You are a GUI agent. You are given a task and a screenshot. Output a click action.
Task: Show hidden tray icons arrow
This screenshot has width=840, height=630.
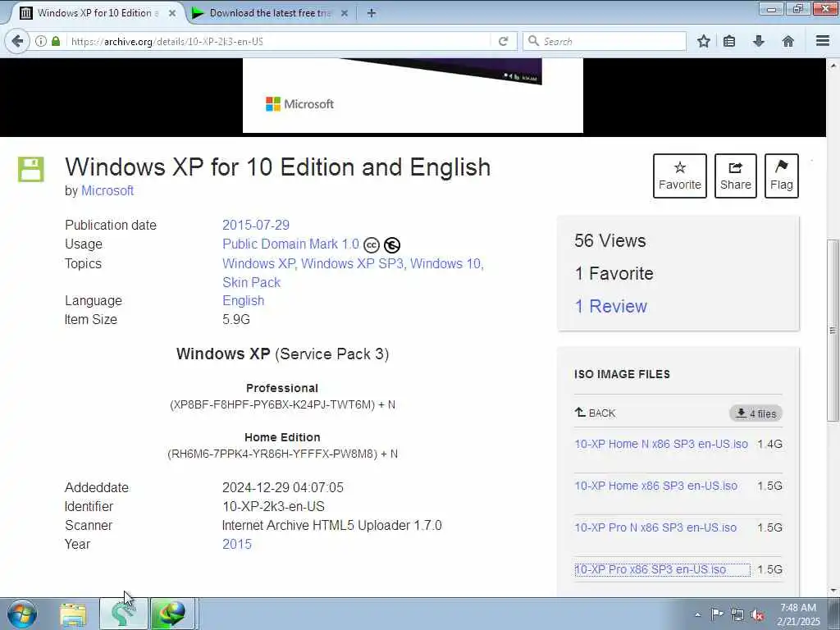point(697,614)
